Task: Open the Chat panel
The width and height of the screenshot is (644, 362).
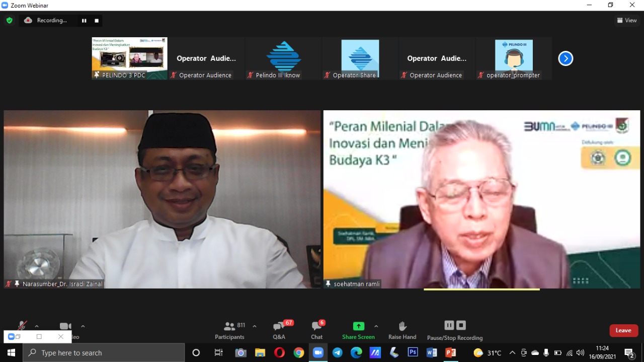Action: tap(316, 330)
